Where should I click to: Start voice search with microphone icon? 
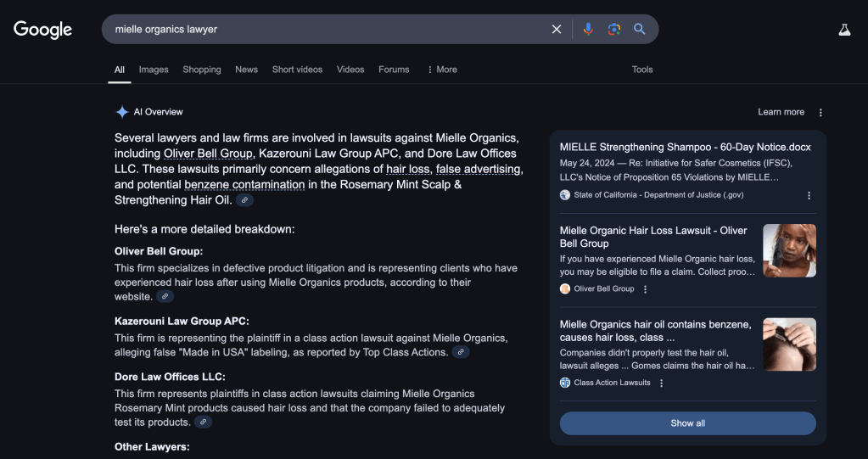[x=588, y=30]
